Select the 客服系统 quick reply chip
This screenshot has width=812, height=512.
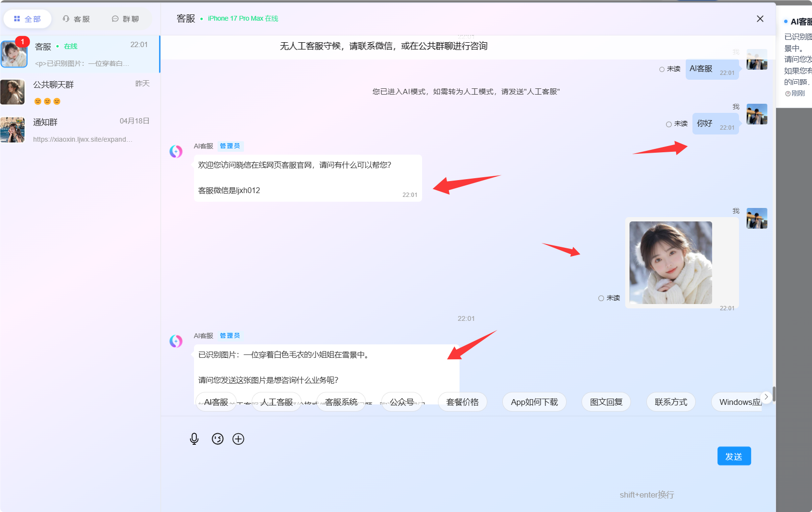click(341, 402)
